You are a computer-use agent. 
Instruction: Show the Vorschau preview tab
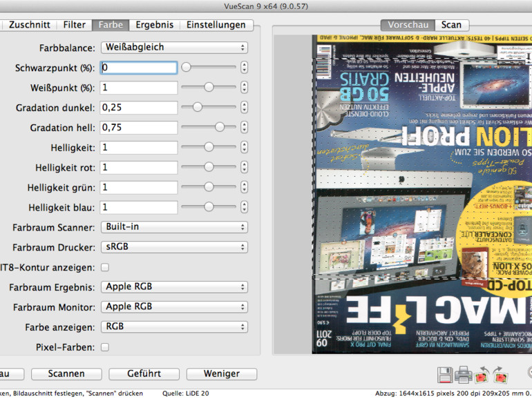click(x=408, y=25)
